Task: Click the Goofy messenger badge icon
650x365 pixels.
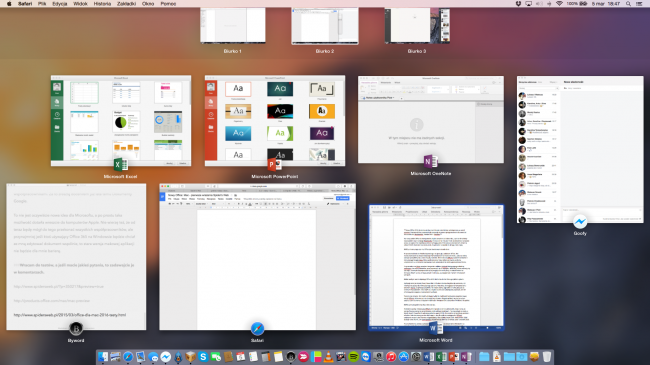Action: coord(580,222)
